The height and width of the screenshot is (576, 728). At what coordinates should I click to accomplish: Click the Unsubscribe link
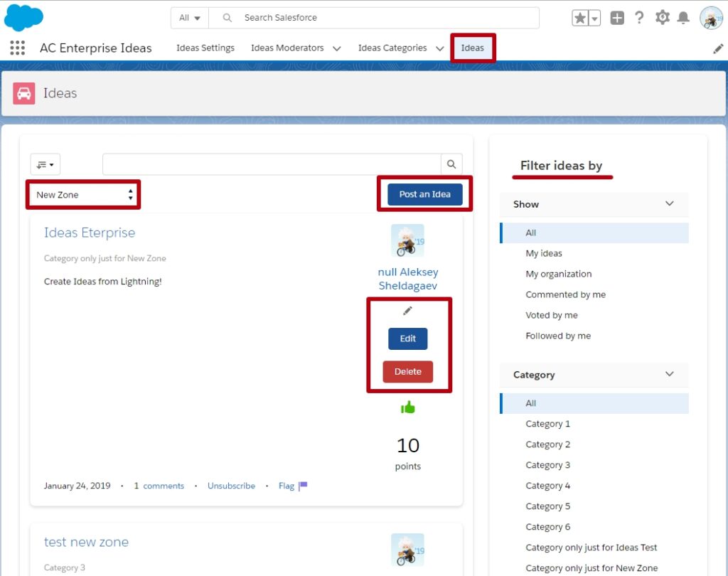pos(231,486)
